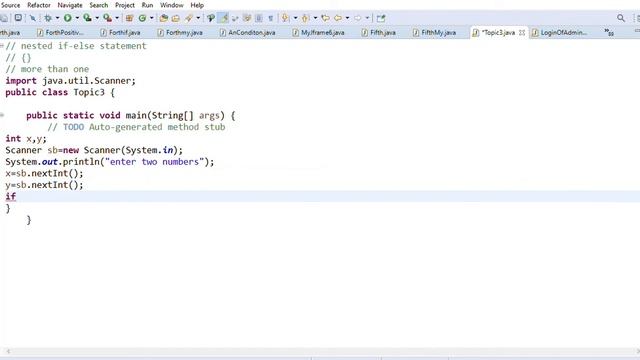Viewport: 640px width, 360px height.
Task: Click the 'enter two numbers' string
Action: [154, 162]
